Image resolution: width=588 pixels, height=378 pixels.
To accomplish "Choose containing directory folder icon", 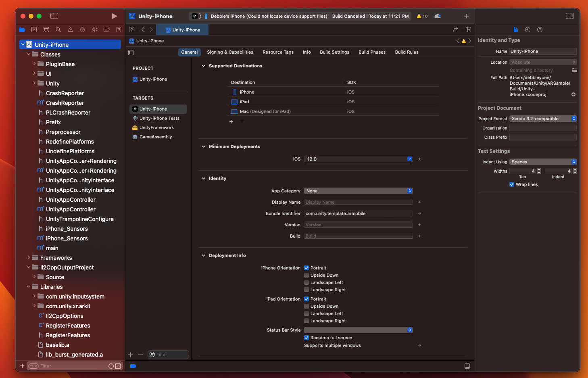I will [574, 70].
